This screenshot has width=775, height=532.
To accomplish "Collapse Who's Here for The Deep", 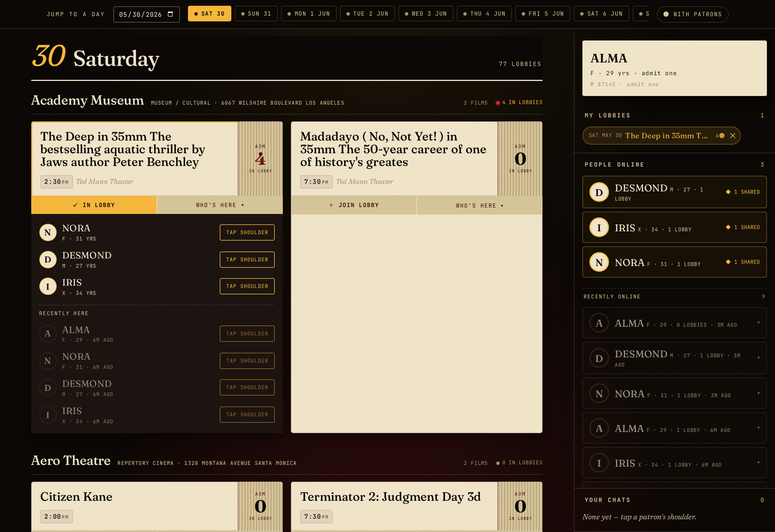I will pos(220,205).
